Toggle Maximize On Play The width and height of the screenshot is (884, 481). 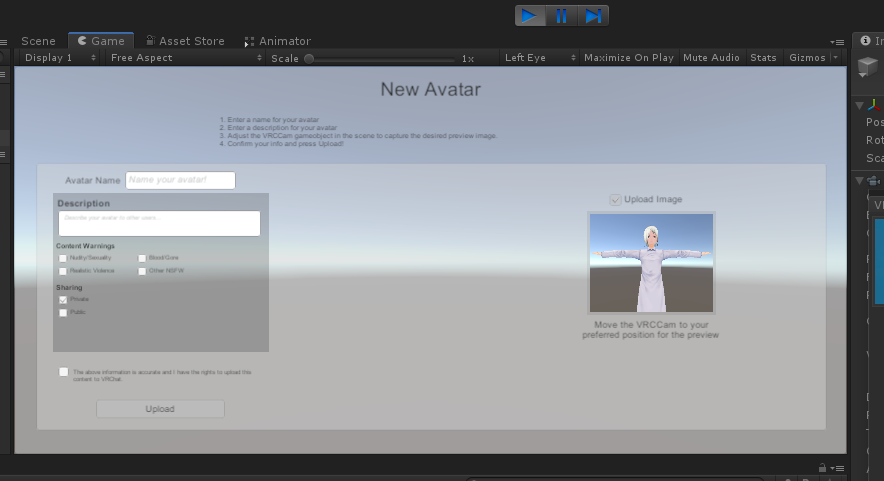[629, 58]
